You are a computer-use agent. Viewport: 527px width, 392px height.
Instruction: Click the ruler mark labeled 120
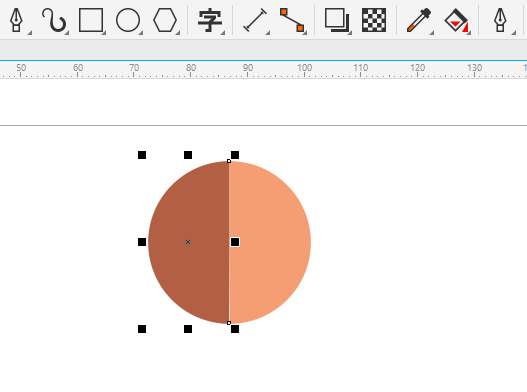pos(417,68)
